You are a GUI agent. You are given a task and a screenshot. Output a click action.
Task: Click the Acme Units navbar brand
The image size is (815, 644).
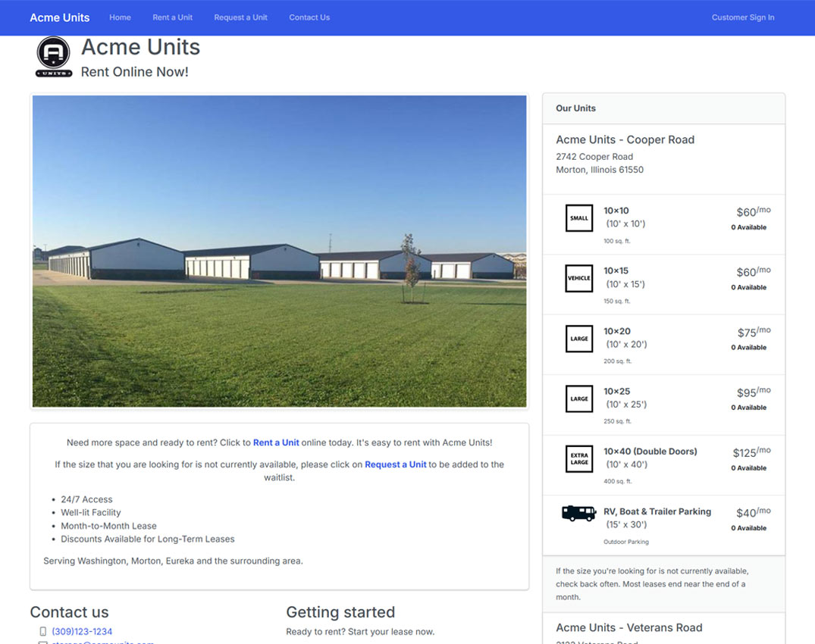click(60, 17)
